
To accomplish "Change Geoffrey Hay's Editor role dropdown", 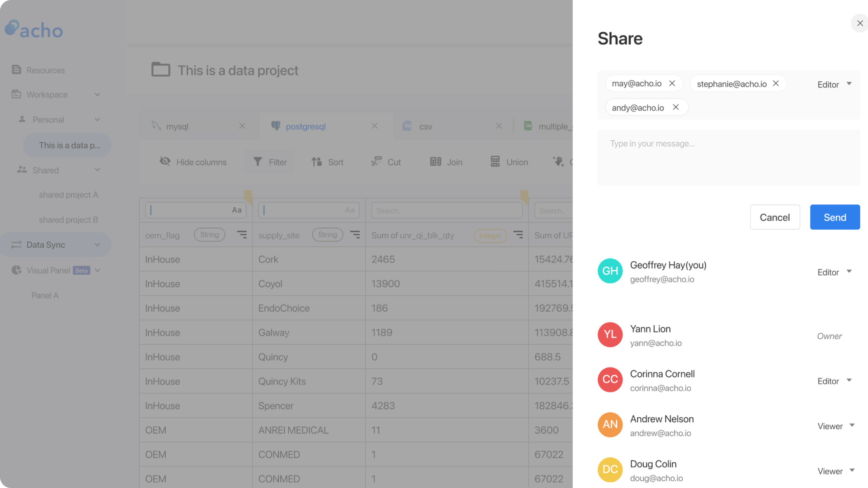I will pyautogui.click(x=834, y=272).
